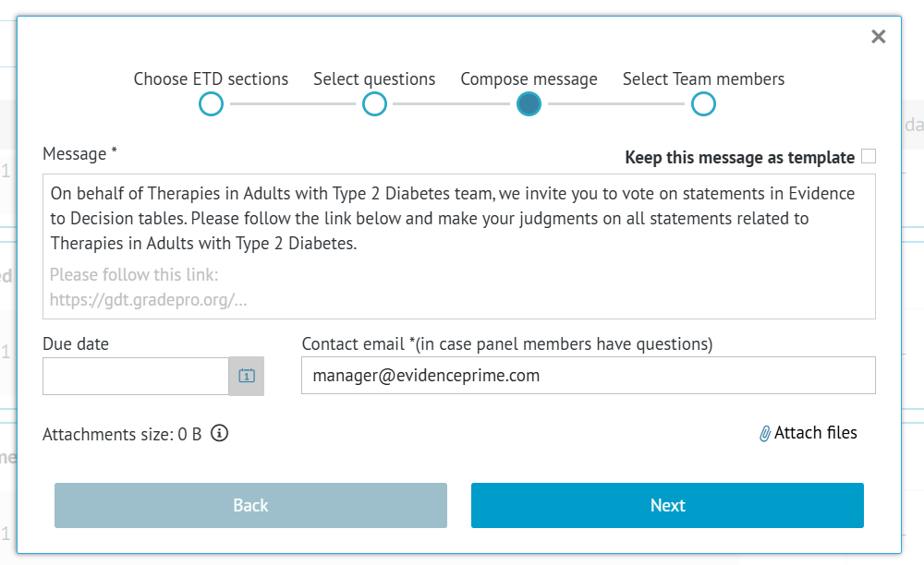This screenshot has width=924, height=565.
Task: Jump to the 'Select Team members' step label
Action: click(x=703, y=79)
